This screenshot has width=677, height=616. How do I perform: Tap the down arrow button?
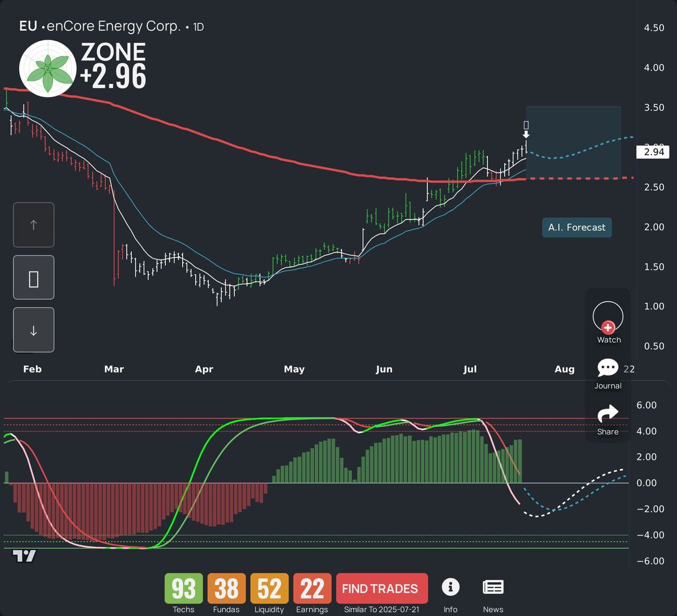(34, 330)
